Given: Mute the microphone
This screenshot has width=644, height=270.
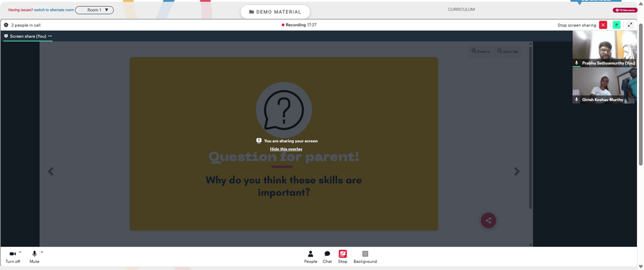Looking at the screenshot, I should tap(35, 257).
